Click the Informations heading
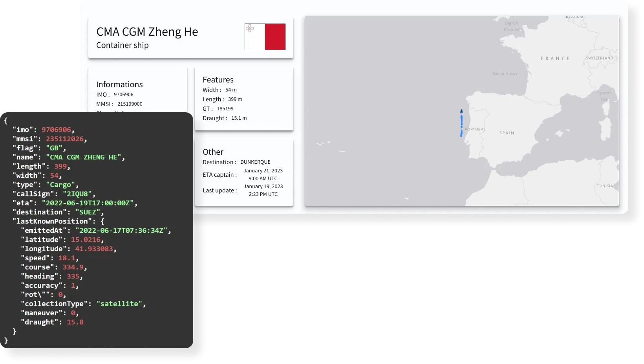The image size is (644, 364). [119, 84]
